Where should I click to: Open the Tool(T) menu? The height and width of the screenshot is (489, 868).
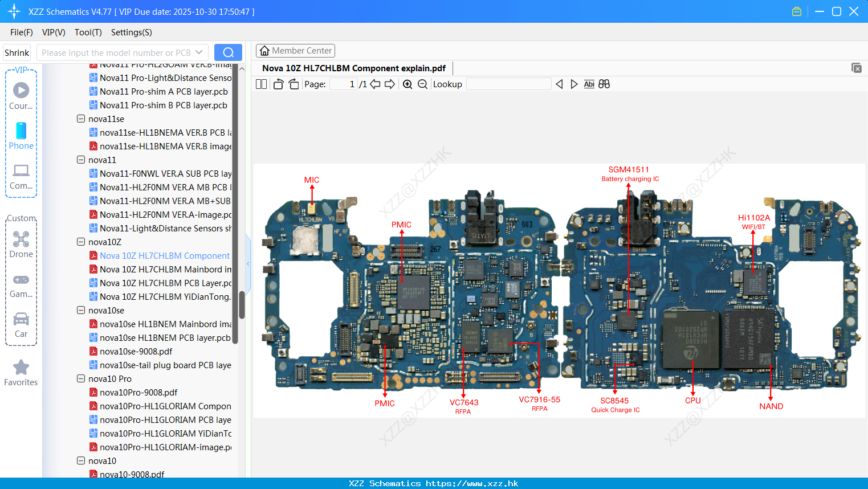coord(88,32)
